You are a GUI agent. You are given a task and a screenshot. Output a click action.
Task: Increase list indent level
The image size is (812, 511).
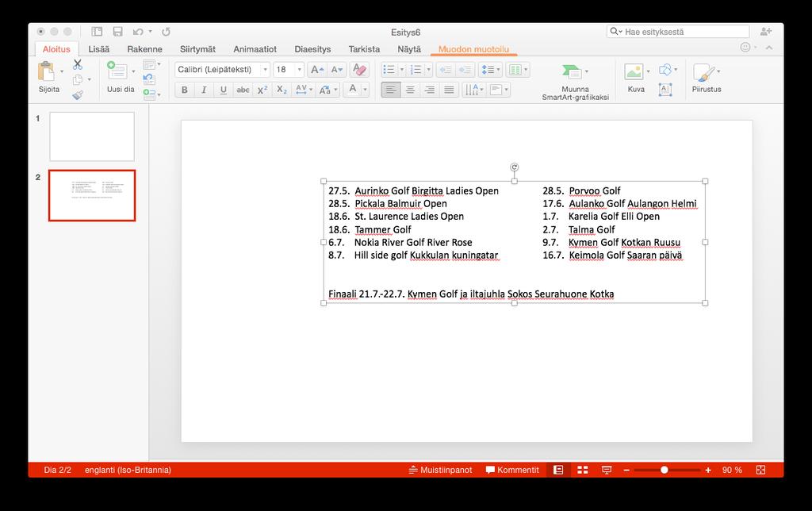point(465,70)
